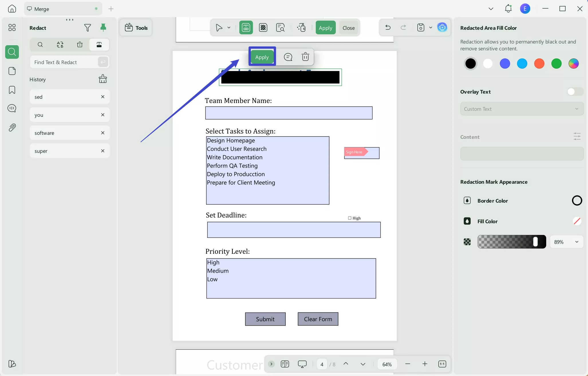Screen dimensions: 588x376
Task: Add a new tab with plus
Action: point(111,9)
